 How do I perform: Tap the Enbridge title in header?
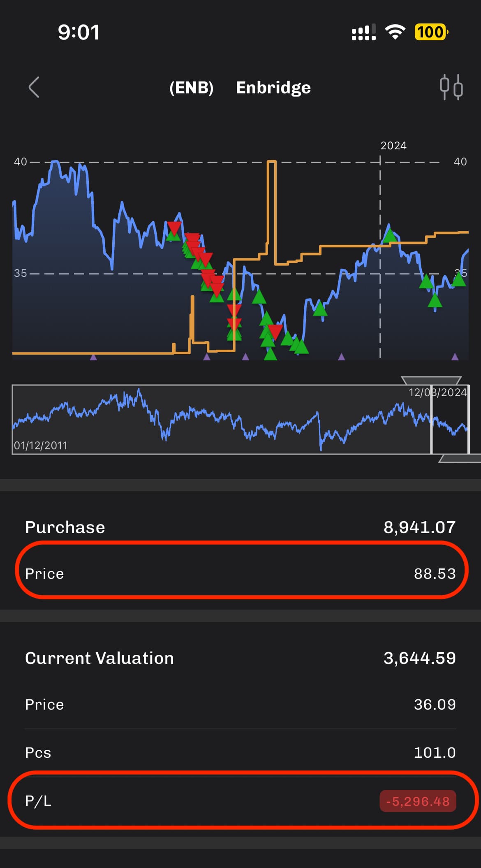coord(273,88)
